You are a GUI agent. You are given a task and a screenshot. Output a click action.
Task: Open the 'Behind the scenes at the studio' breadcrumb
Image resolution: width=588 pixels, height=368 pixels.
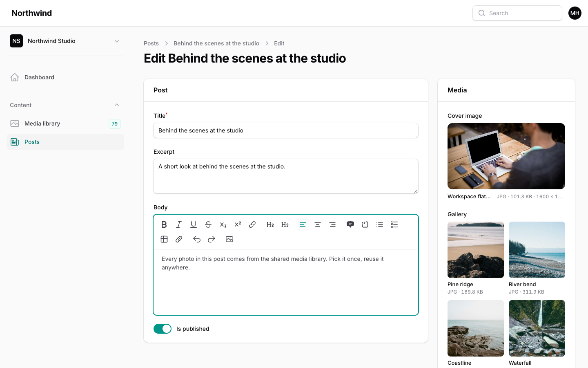216,43
